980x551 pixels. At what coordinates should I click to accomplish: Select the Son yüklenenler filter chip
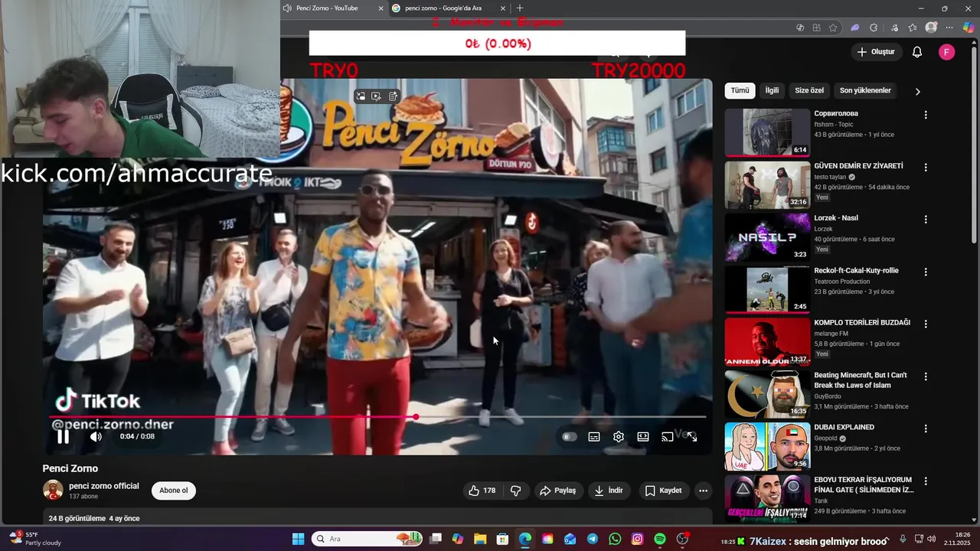(865, 90)
